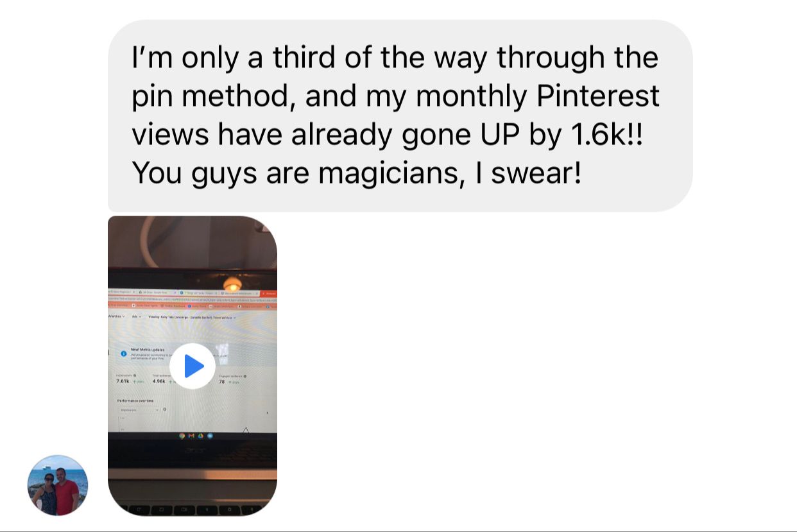Click the blue info icon beside New Metric updates
The image size is (797, 532).
tap(123, 354)
